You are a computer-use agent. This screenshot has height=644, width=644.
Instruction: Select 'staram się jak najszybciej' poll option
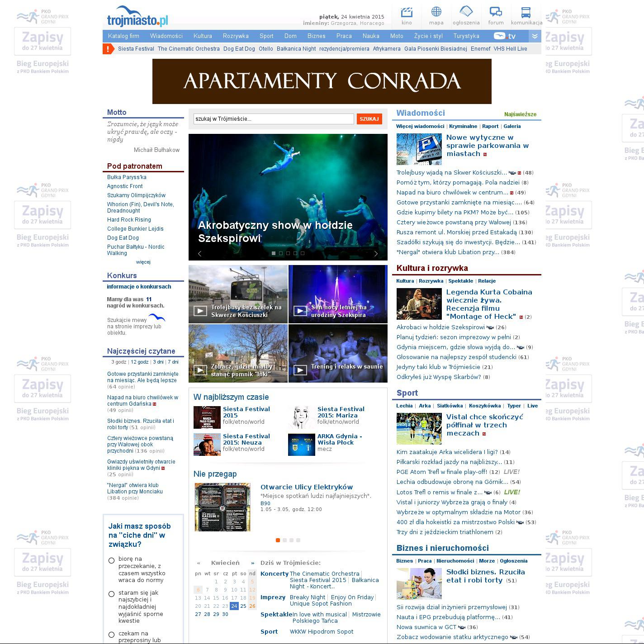pos(111,594)
